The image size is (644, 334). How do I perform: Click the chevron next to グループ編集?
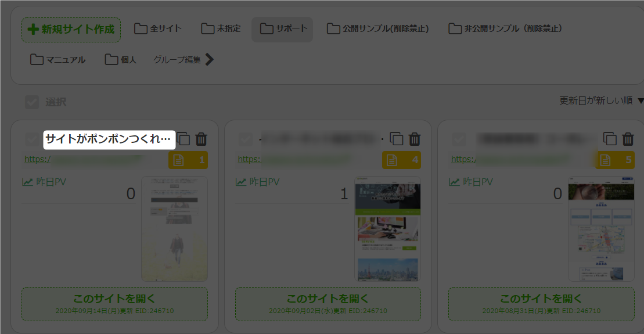pyautogui.click(x=210, y=60)
